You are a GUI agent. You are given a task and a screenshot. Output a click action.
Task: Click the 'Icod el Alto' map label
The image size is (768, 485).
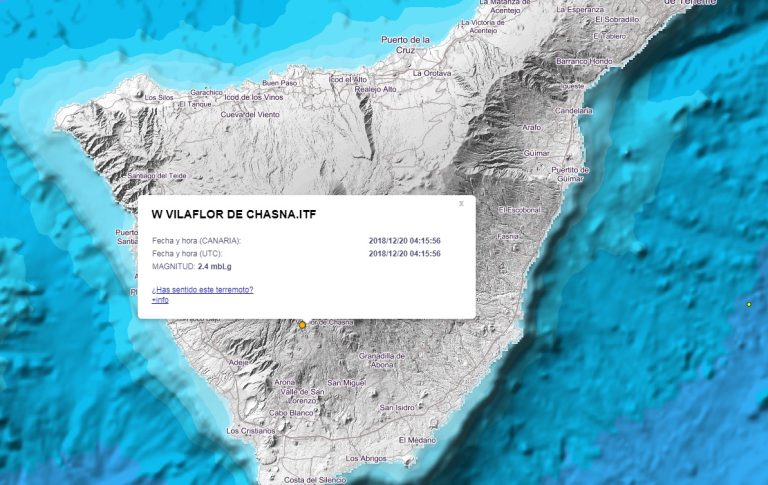(x=347, y=79)
